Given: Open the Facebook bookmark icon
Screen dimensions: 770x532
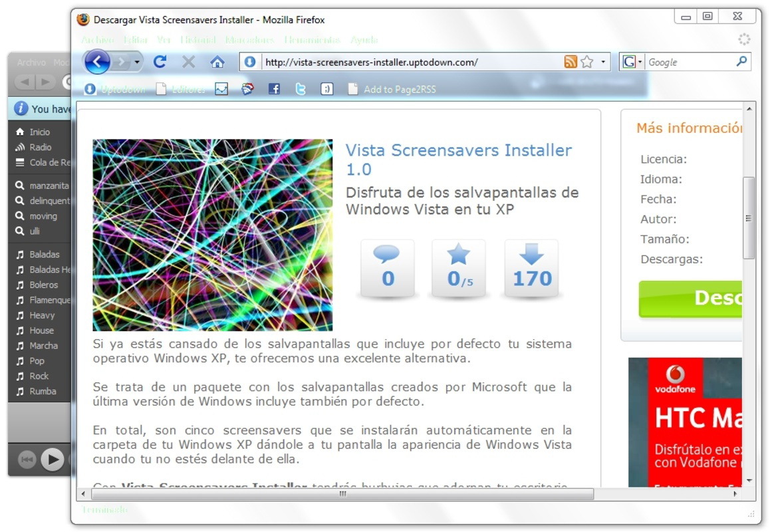Looking at the screenshot, I should 274,89.
